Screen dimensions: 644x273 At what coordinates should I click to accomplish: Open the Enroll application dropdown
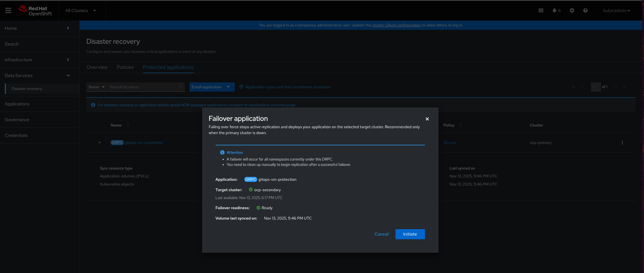click(x=212, y=87)
